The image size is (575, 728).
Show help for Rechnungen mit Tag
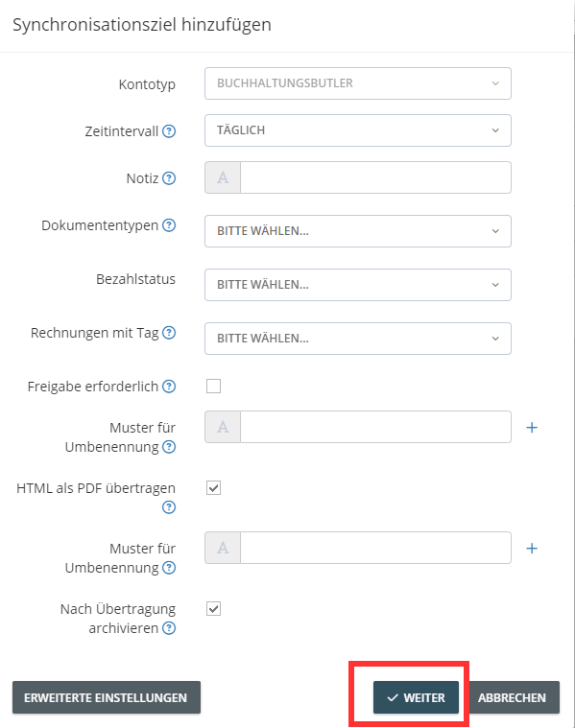[169, 333]
